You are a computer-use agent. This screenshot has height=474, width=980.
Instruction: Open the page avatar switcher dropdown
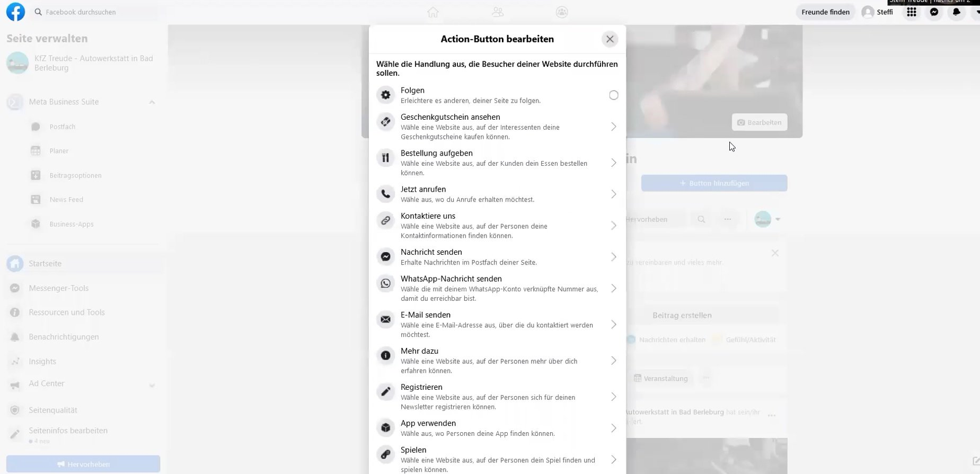pyautogui.click(x=767, y=219)
